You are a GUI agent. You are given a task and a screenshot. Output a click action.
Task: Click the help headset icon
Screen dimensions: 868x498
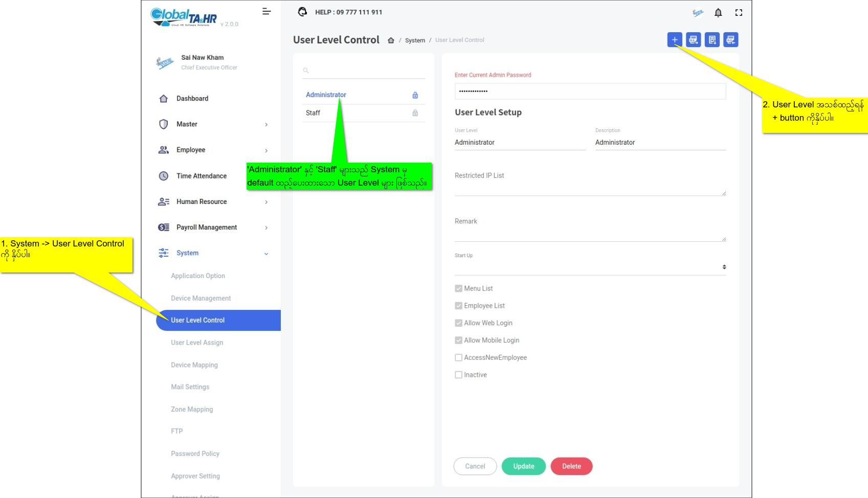303,12
